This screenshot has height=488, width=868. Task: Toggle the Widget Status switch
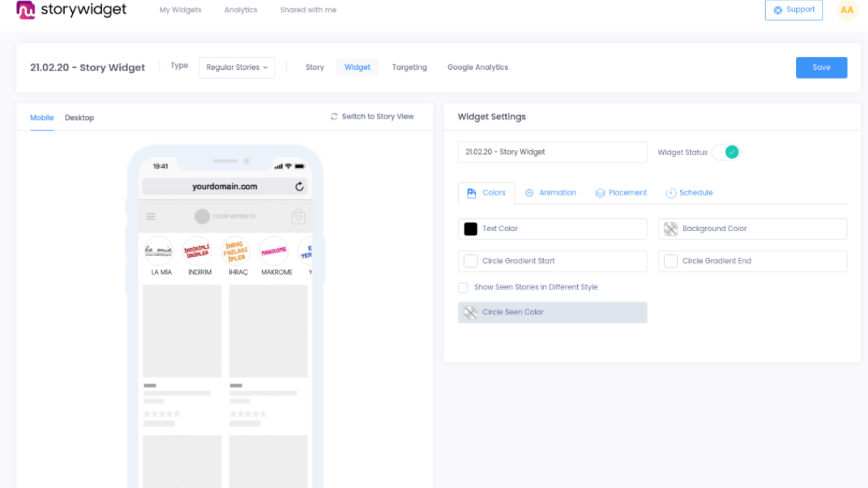[x=726, y=152]
